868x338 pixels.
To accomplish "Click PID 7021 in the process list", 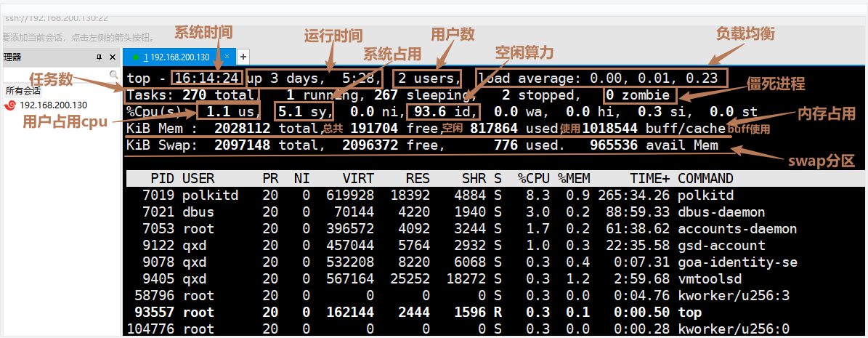I will click(x=158, y=212).
